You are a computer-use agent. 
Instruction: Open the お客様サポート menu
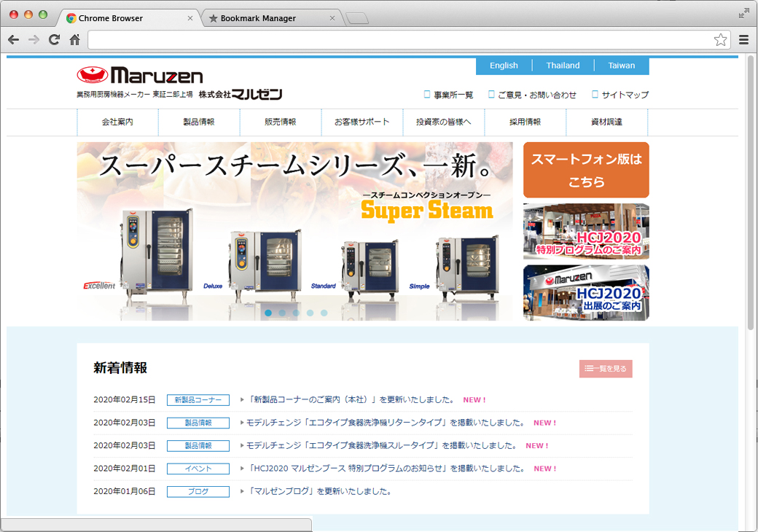[362, 122]
